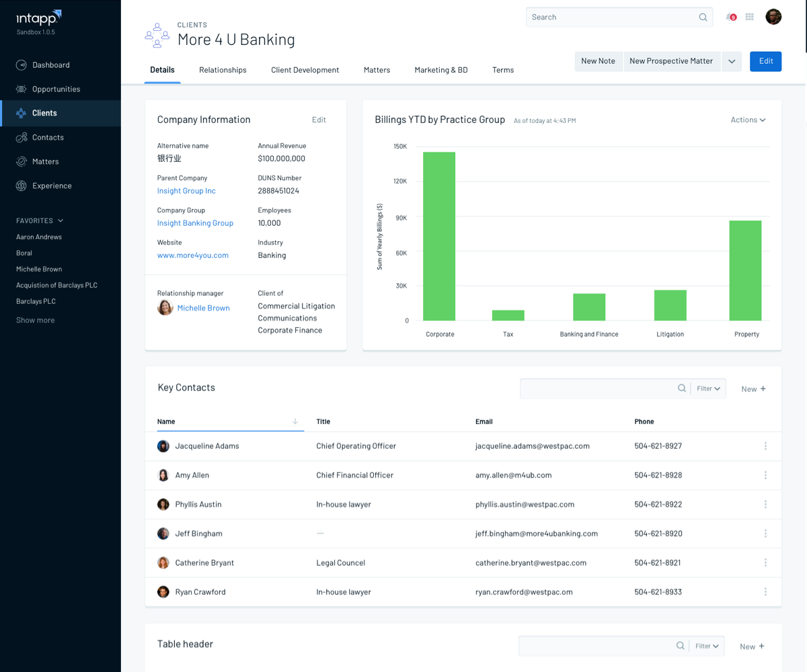Add a New key contact
This screenshot has height=672, width=807.
click(753, 389)
